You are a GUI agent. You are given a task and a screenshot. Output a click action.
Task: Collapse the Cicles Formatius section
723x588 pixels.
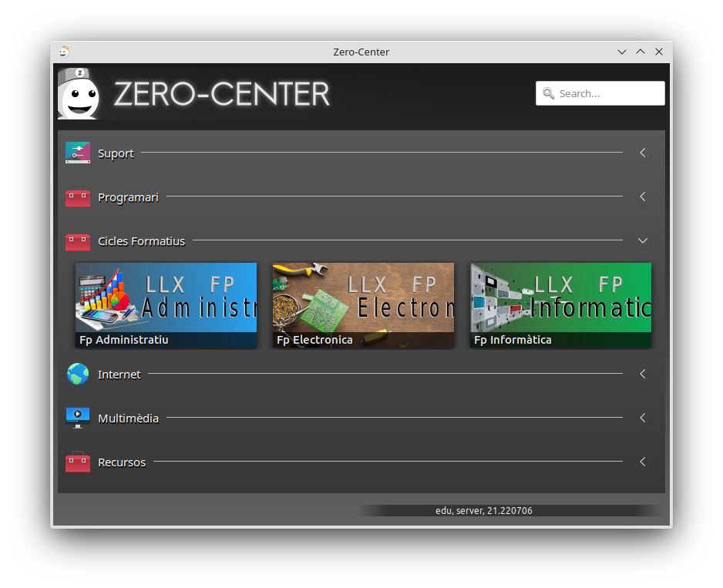pos(643,241)
